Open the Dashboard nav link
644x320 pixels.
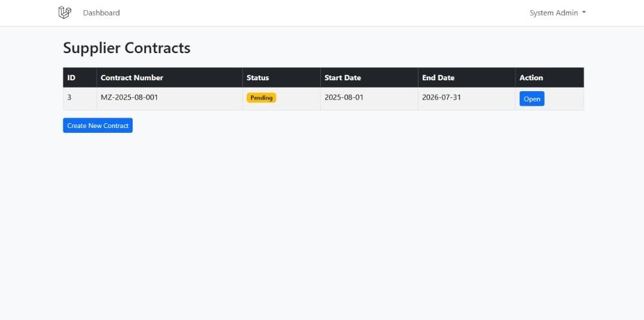[101, 13]
